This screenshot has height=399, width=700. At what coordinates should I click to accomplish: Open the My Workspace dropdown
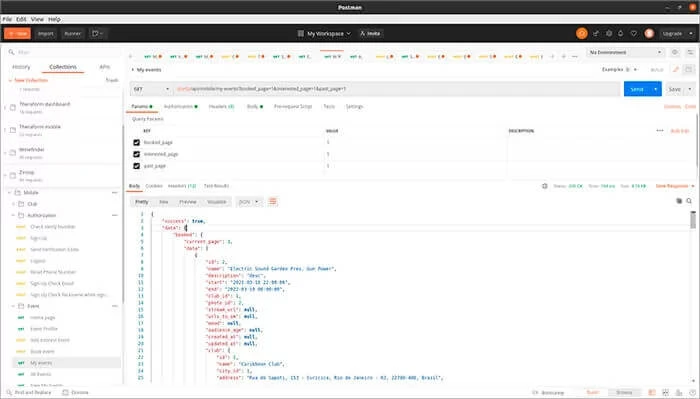[x=329, y=33]
